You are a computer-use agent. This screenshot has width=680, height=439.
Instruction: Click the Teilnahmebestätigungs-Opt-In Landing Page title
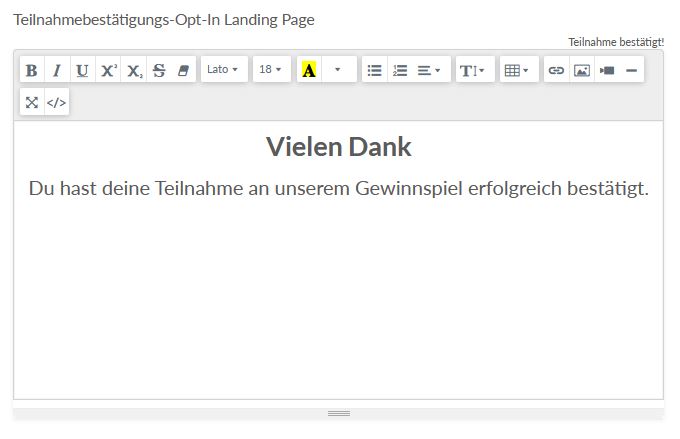164,20
